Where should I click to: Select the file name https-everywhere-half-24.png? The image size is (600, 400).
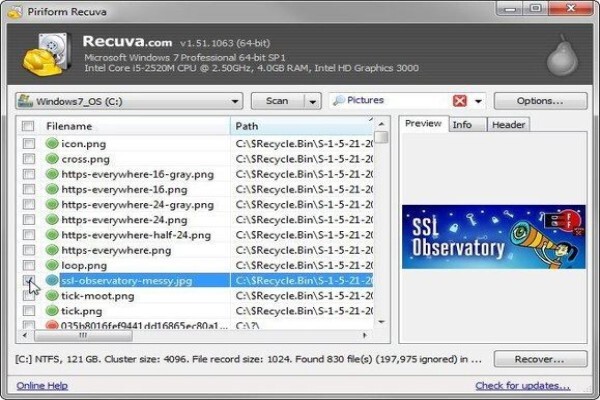(136, 235)
